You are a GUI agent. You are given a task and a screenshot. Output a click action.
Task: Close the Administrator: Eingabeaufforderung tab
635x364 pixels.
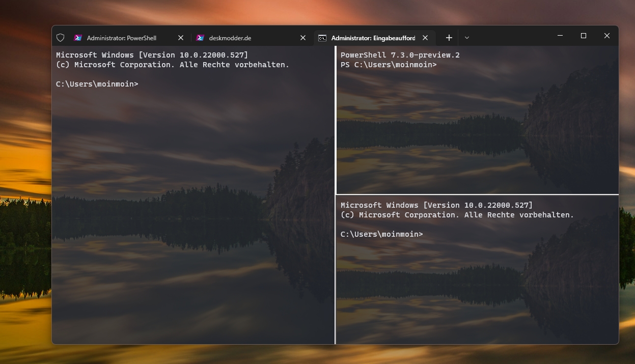click(425, 38)
